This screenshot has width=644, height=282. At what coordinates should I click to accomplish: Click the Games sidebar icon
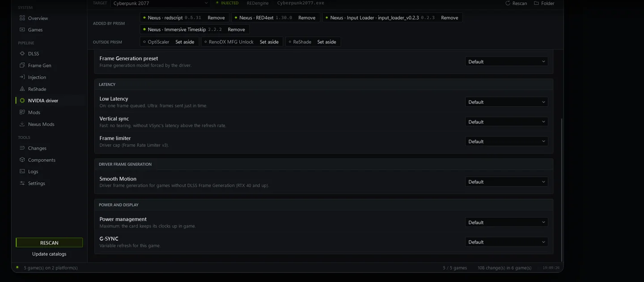[x=22, y=30]
